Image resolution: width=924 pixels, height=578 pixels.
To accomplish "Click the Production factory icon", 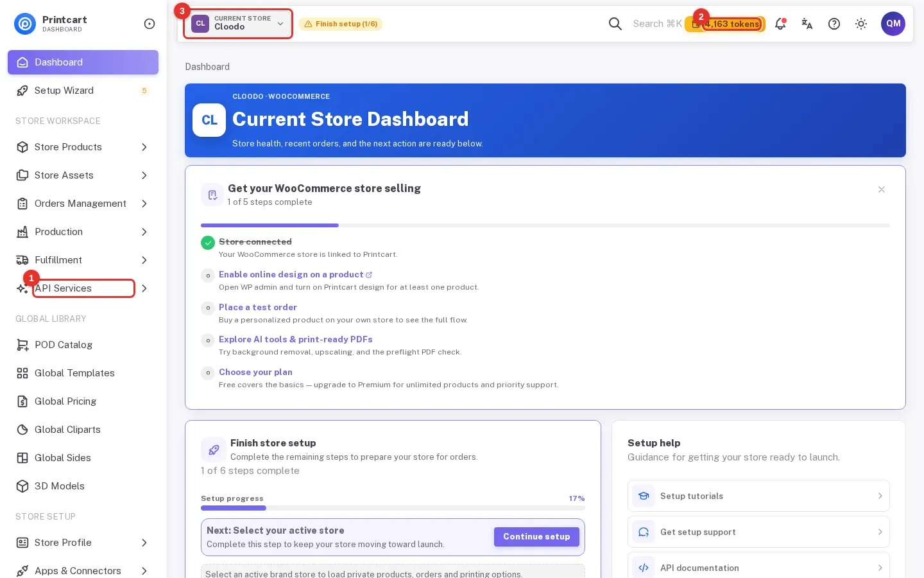I will click(22, 232).
